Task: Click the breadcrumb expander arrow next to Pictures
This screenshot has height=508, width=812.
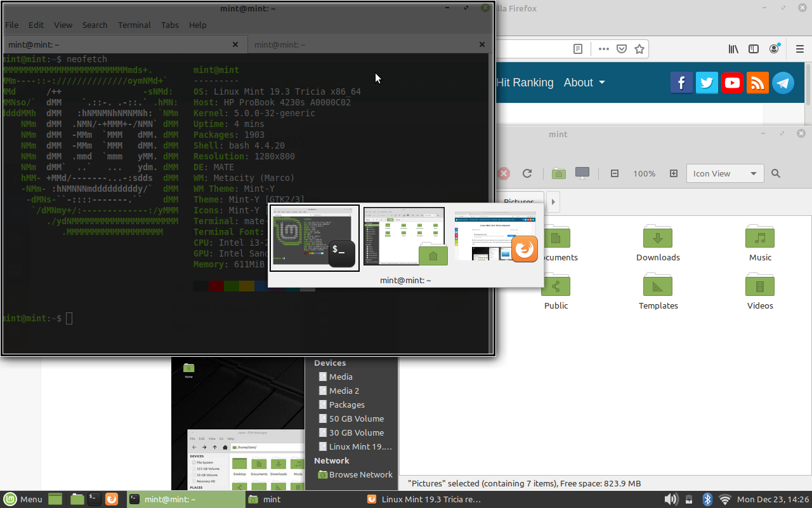Action: 552,202
